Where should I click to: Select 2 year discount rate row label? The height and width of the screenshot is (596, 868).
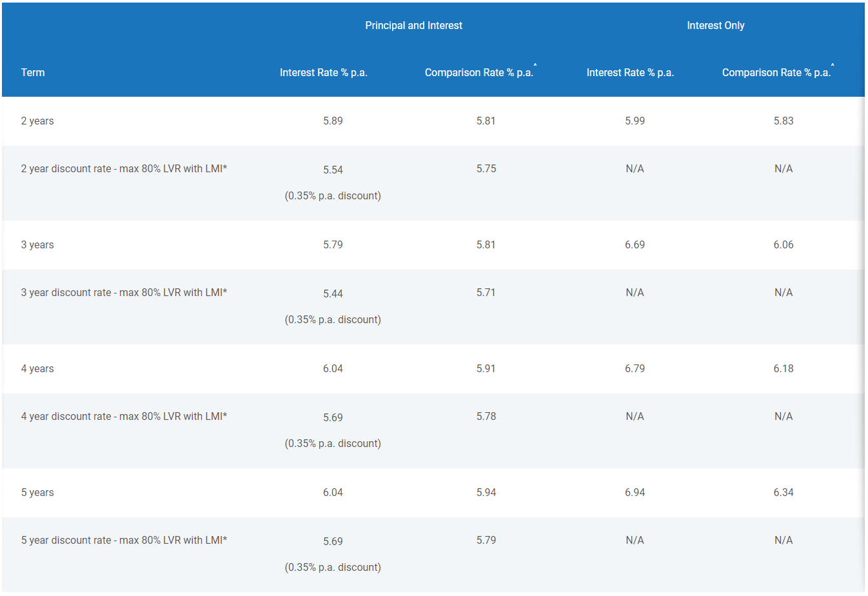coord(124,169)
